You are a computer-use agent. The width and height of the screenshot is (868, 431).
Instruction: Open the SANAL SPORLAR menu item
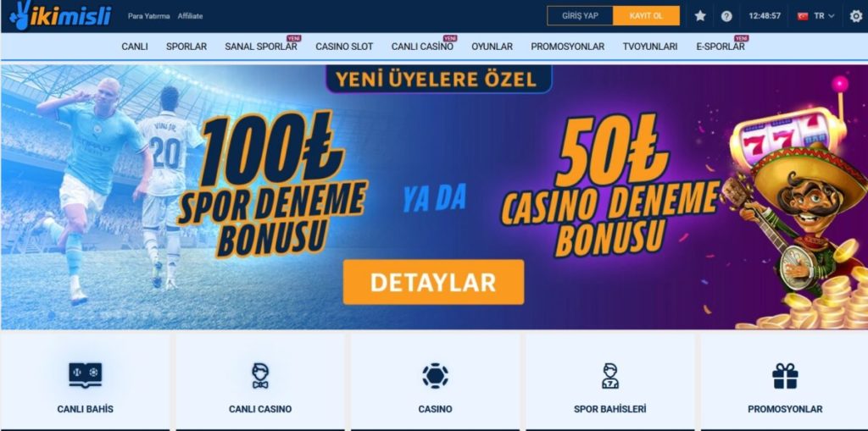tap(261, 47)
